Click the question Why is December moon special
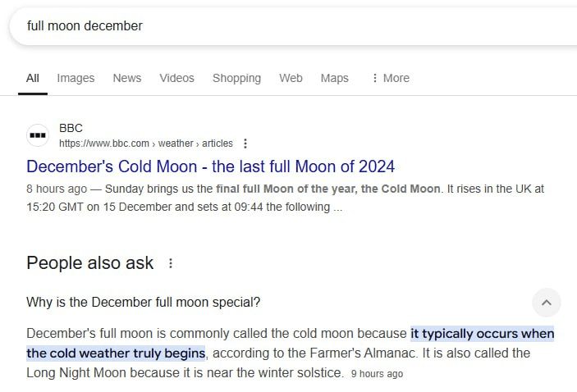The width and height of the screenshot is (577, 392). [x=144, y=303]
